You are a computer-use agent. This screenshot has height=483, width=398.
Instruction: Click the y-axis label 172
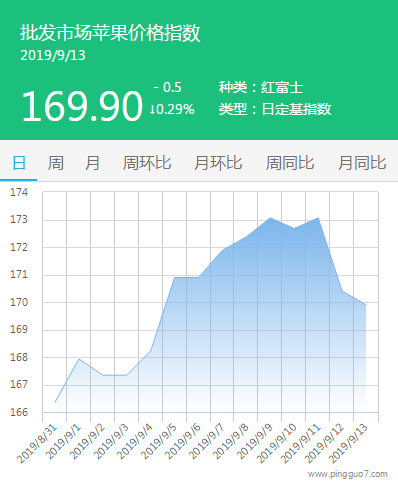click(19, 247)
